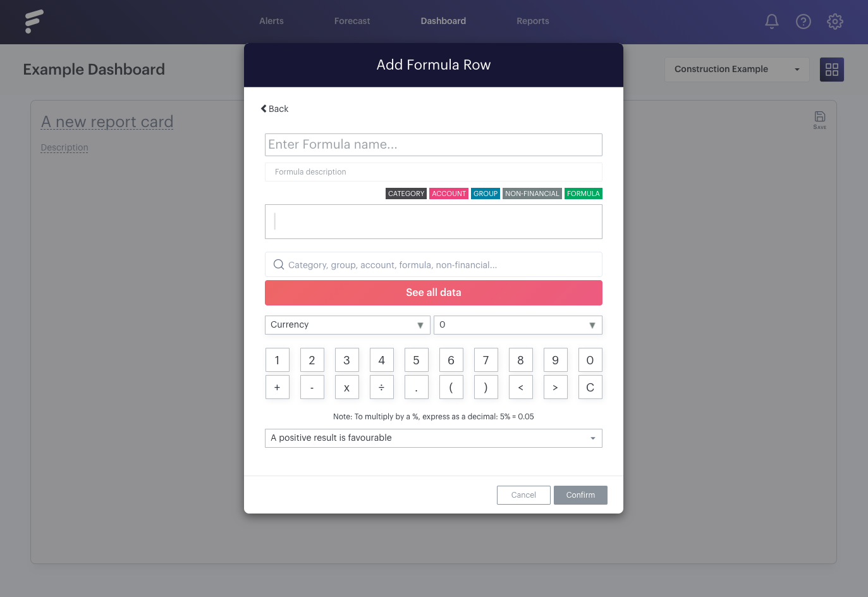Open the decimal places dropdown showing 0
The height and width of the screenshot is (597, 868).
(x=518, y=325)
